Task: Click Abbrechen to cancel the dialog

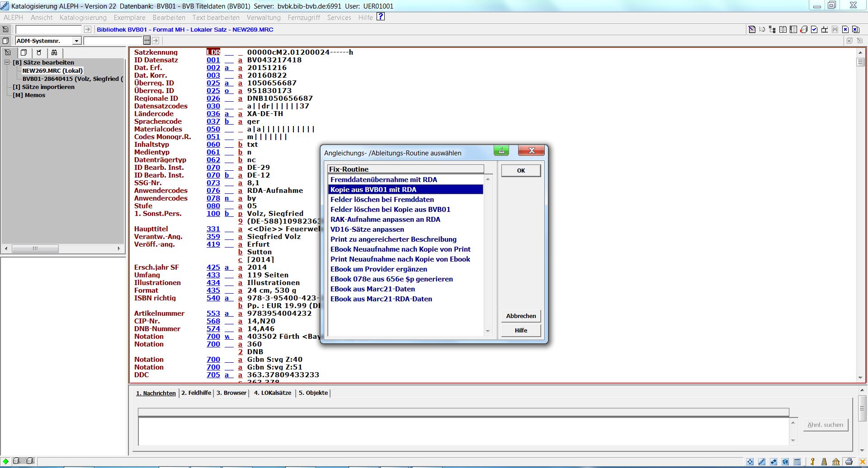Action: coord(521,316)
